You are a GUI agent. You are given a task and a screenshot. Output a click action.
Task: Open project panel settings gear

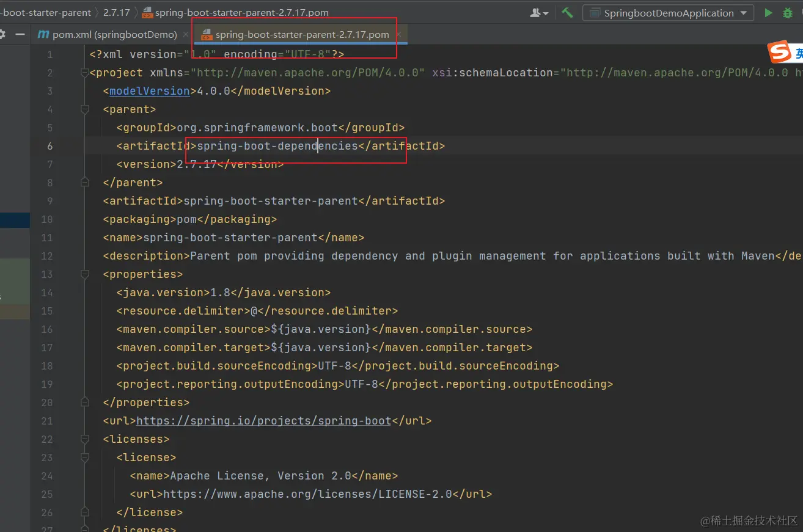point(2,34)
